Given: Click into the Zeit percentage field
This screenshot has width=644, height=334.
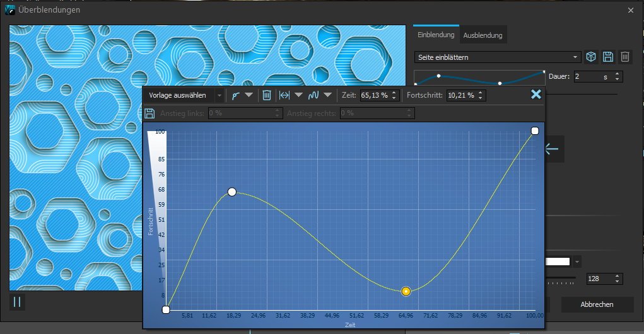Looking at the screenshot, I should coord(375,95).
